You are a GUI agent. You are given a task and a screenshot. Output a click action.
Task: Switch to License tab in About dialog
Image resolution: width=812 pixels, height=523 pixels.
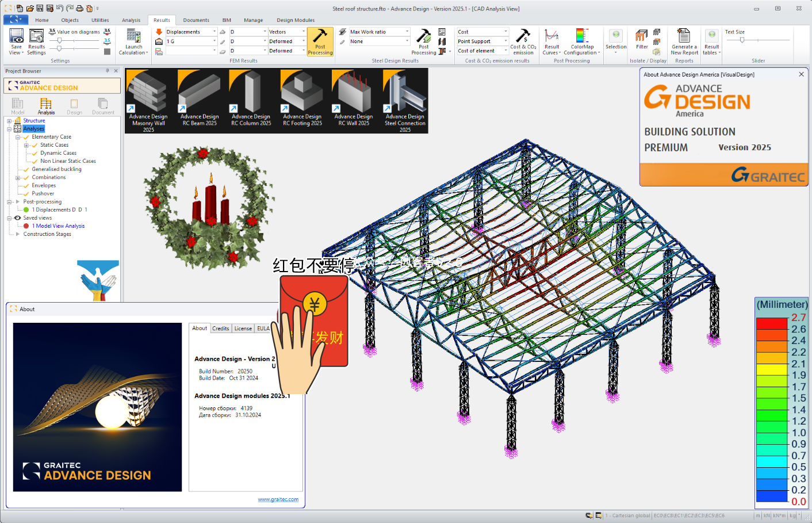point(243,329)
